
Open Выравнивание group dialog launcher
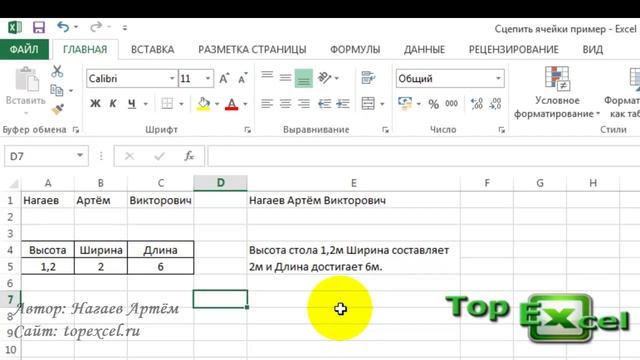click(x=385, y=130)
